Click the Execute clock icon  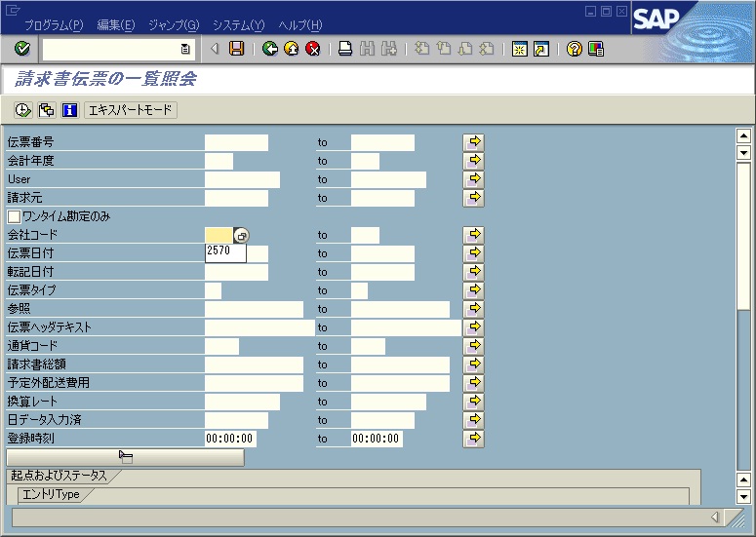click(23, 110)
